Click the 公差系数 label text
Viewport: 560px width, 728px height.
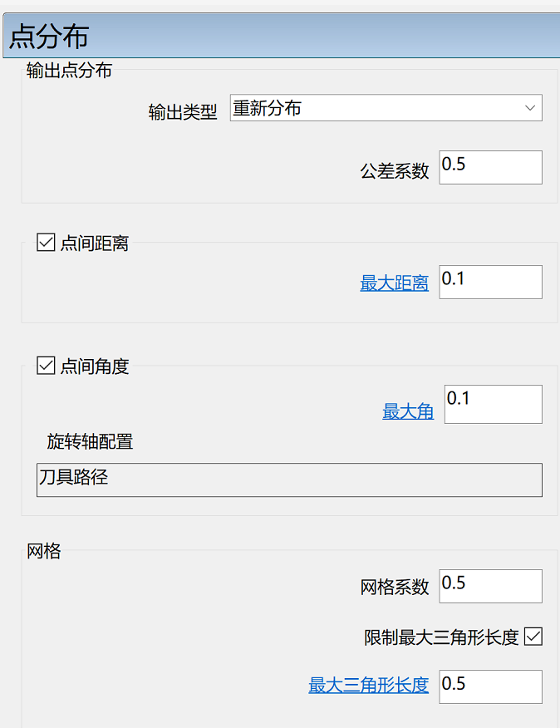click(394, 171)
